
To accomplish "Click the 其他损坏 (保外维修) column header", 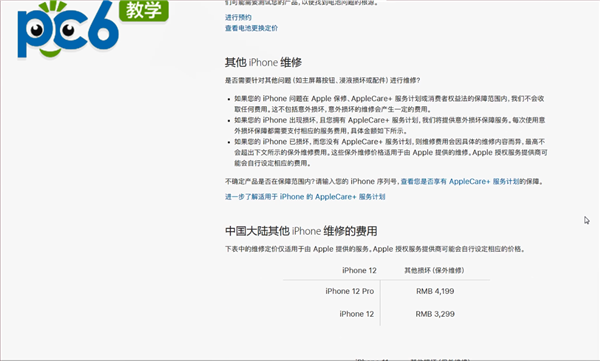I will coord(434,270).
